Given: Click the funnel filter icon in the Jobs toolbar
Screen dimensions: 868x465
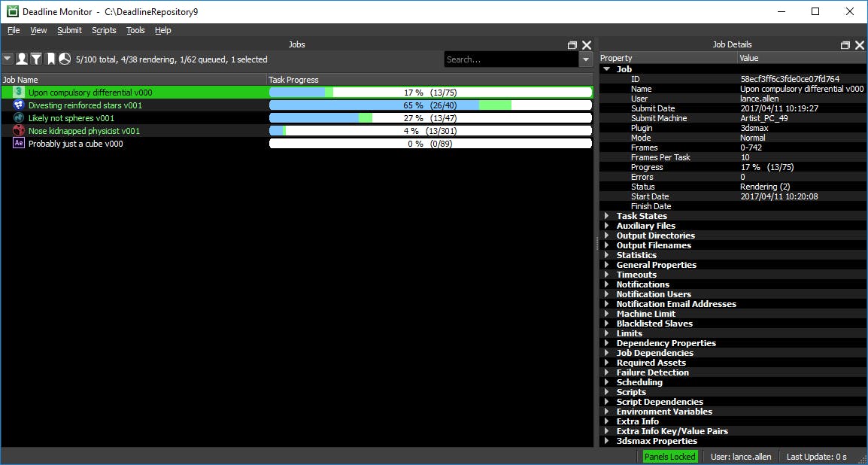Looking at the screenshot, I should click(x=36, y=59).
